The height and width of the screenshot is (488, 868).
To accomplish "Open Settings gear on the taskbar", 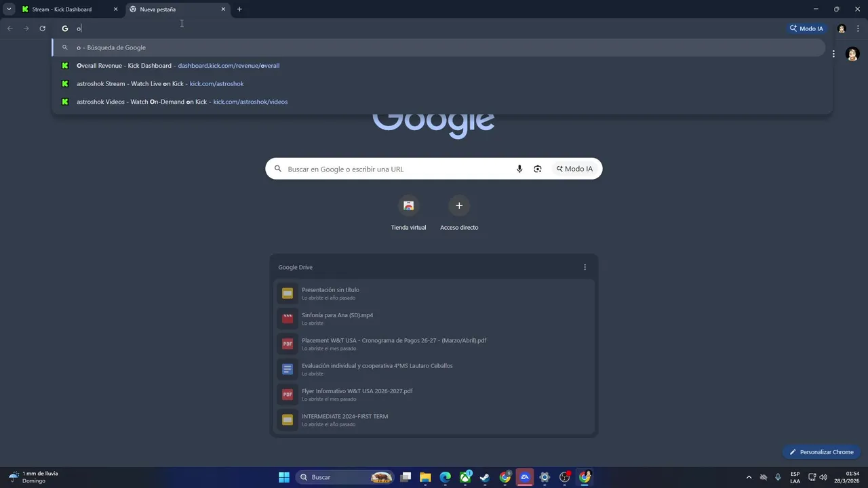I will [545, 477].
